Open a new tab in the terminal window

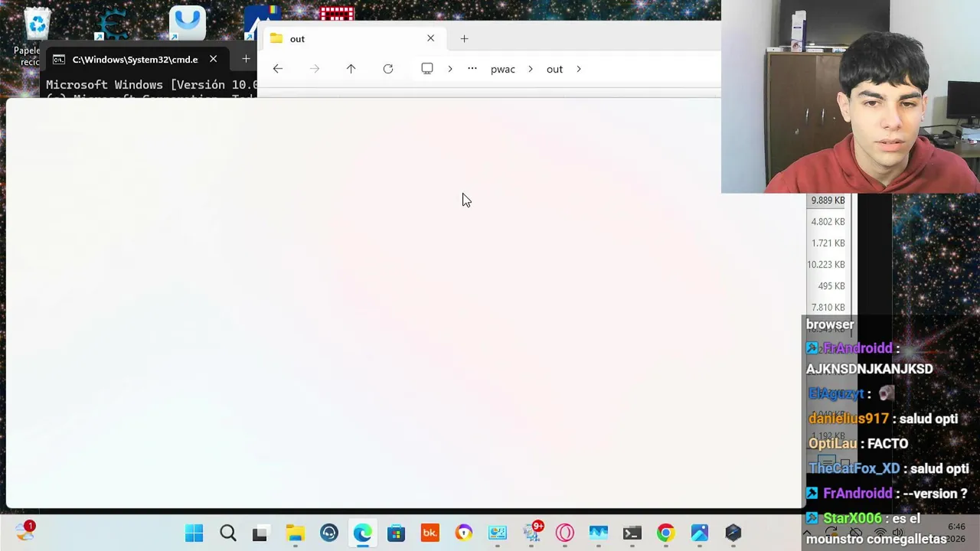tap(246, 59)
